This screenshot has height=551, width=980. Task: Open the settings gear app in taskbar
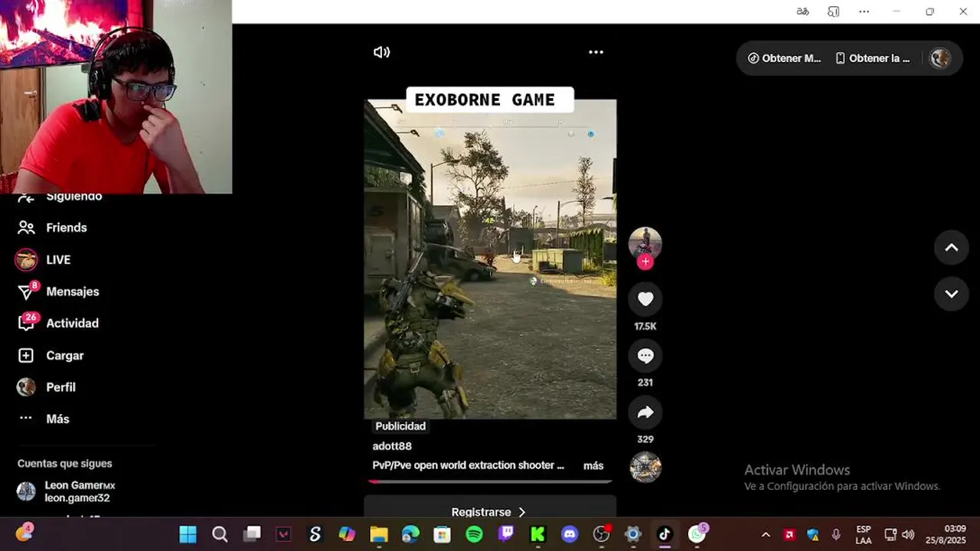point(632,534)
